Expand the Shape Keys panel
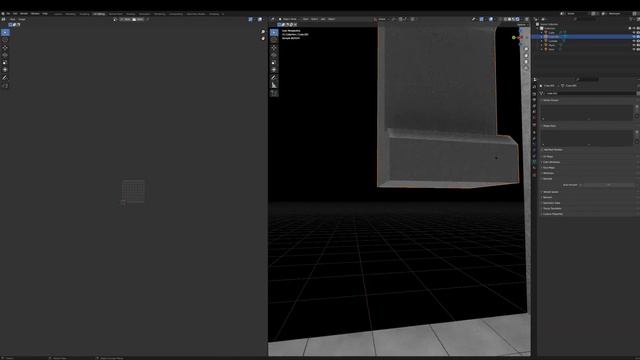 [x=549, y=126]
